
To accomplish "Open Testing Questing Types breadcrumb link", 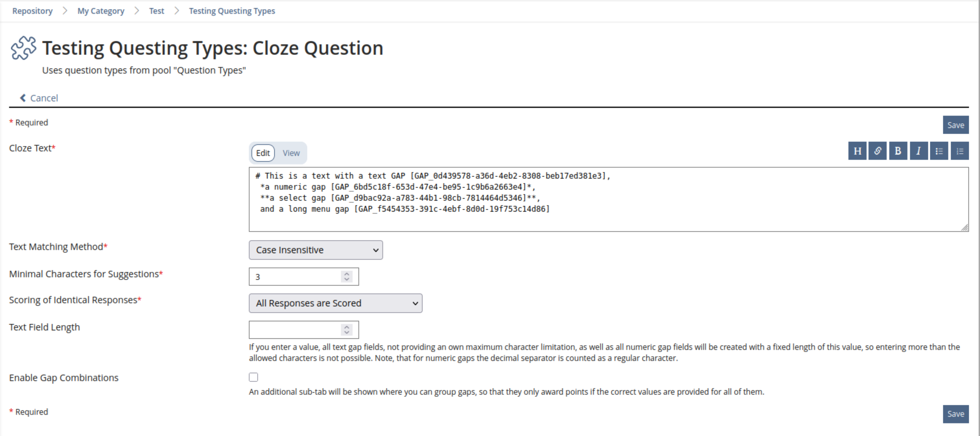I will [x=232, y=11].
